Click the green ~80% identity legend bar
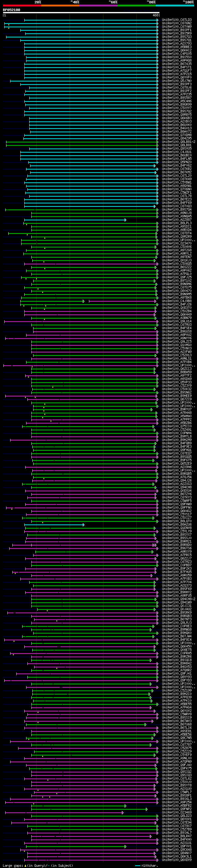The image size is (197, 868). (x=137, y=6)
